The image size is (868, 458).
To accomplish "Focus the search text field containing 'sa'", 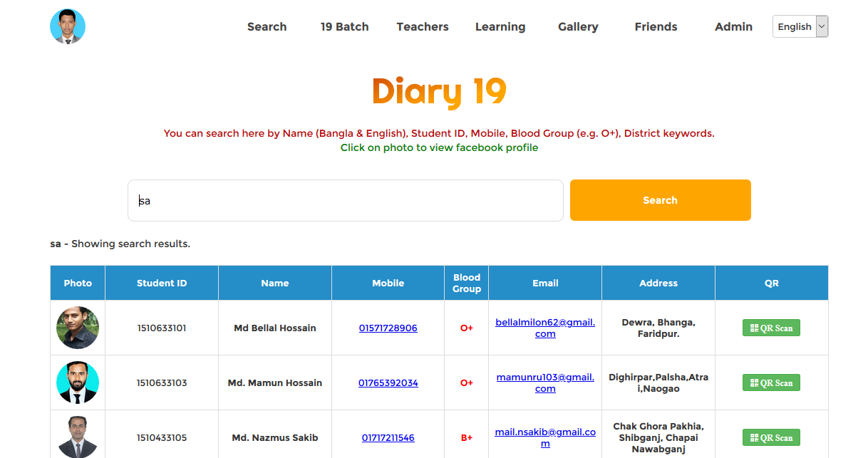I will click(x=346, y=201).
